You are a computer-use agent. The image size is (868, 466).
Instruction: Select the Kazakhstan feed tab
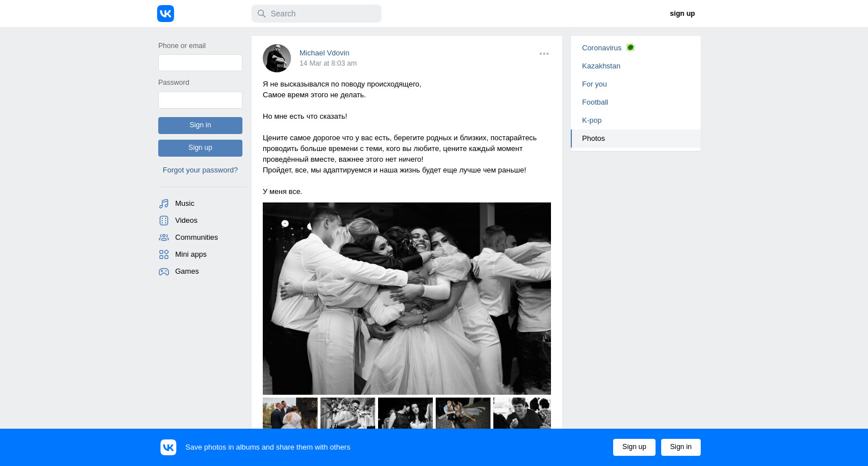636,66
